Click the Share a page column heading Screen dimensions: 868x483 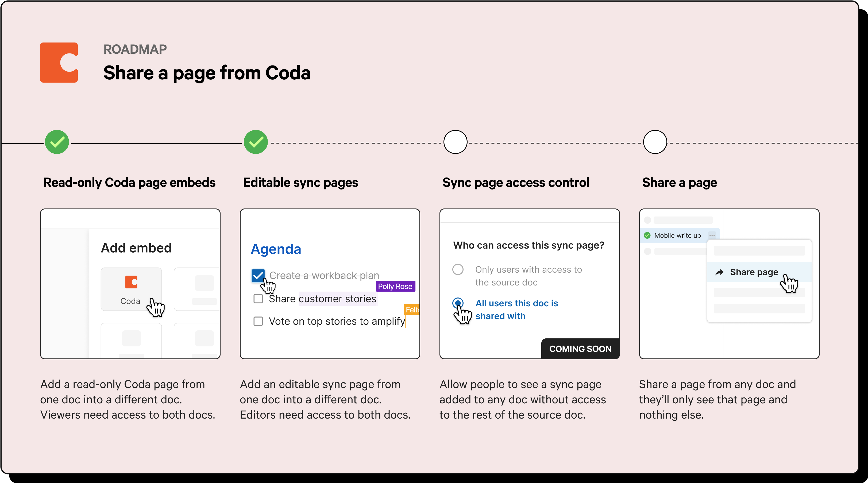tap(679, 183)
